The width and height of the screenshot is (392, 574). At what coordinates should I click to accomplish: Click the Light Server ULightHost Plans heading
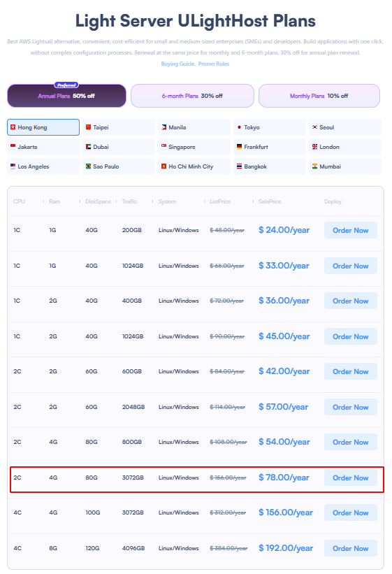click(196, 21)
